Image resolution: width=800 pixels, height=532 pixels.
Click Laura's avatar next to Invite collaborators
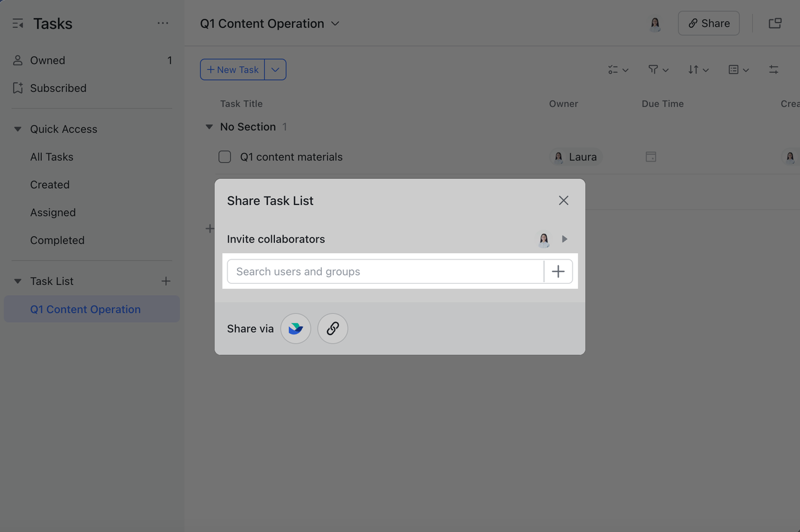coord(544,239)
